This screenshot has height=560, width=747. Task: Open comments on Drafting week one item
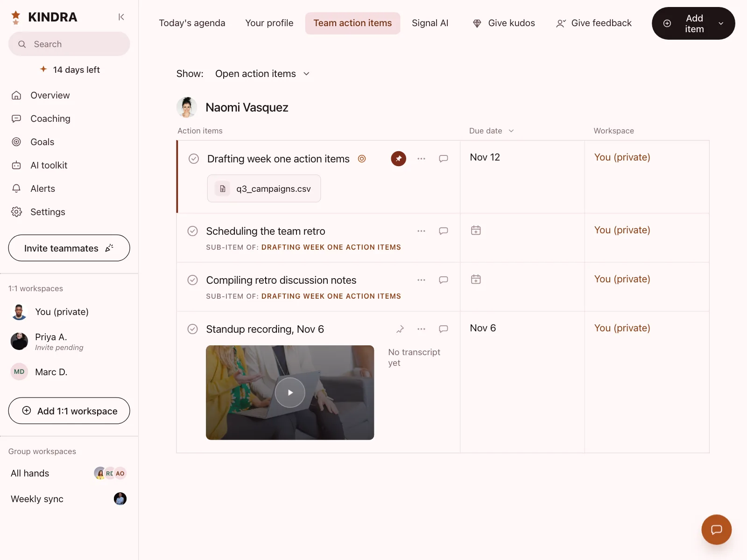coord(444,159)
